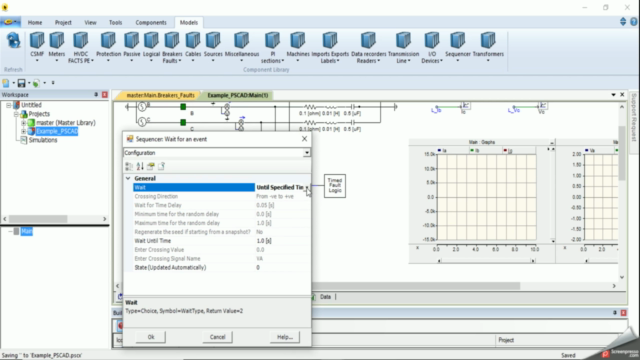Open the Data tab at canvas bottom

(325, 297)
